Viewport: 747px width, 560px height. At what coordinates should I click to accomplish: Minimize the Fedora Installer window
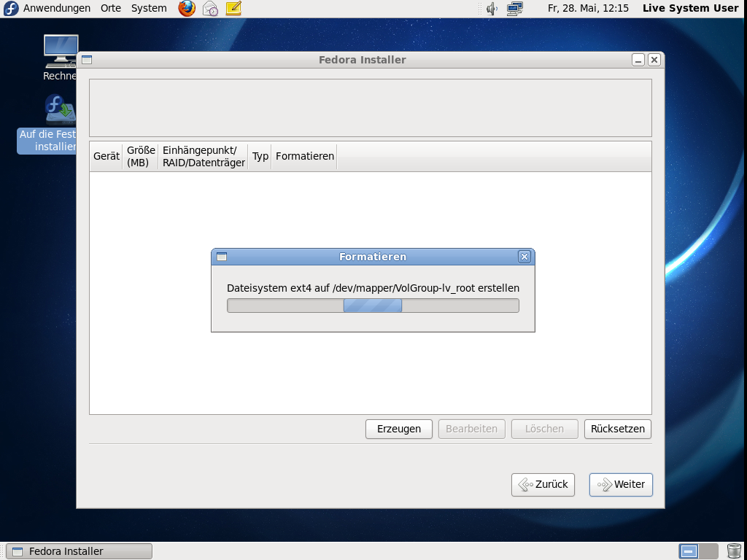[638, 60]
